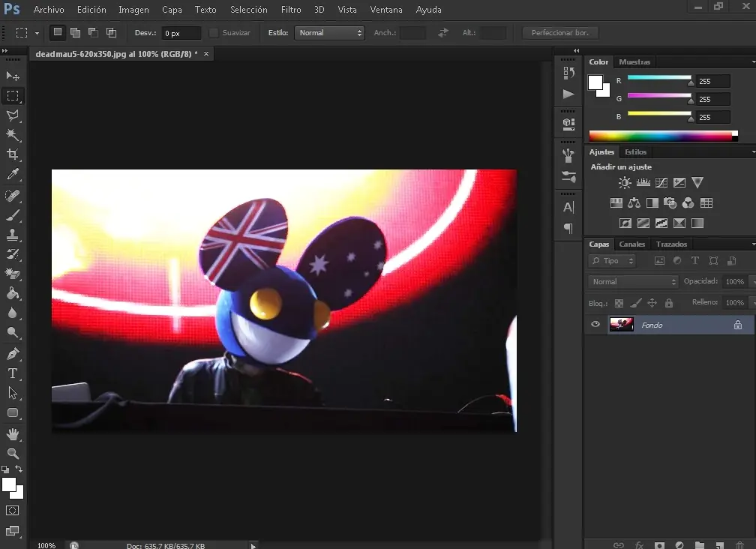The image size is (756, 549).
Task: Select the Blur tool
Action: (x=13, y=313)
